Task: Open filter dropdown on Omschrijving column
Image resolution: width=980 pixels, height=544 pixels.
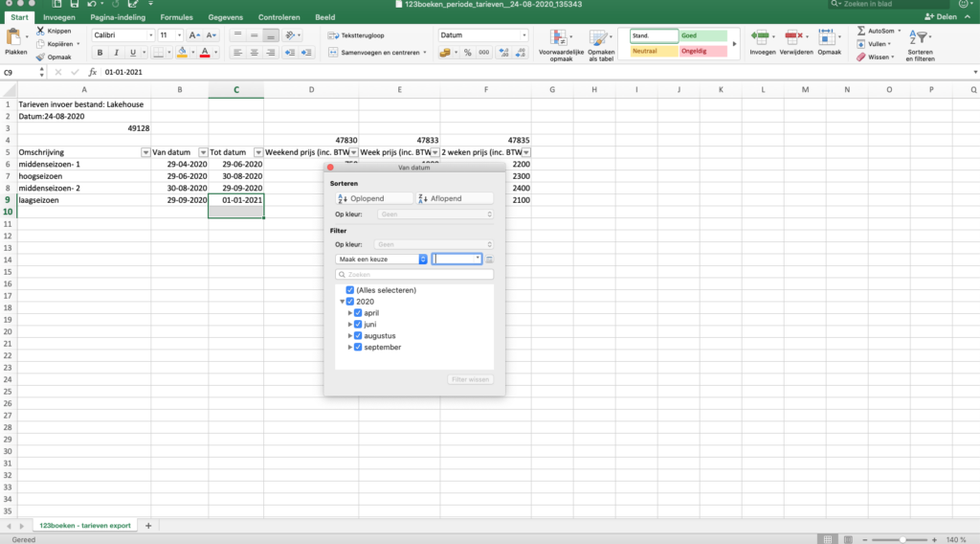Action: coord(145,152)
